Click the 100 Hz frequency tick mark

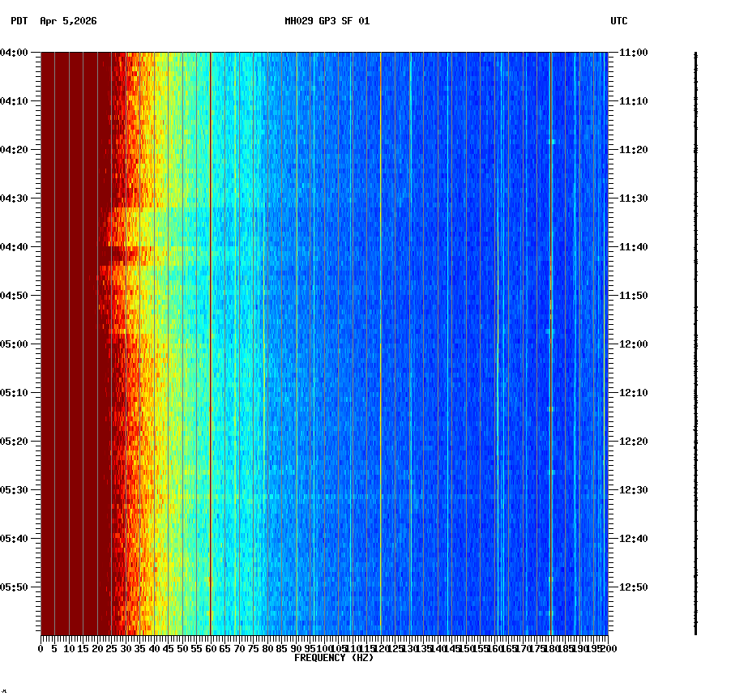(x=323, y=639)
